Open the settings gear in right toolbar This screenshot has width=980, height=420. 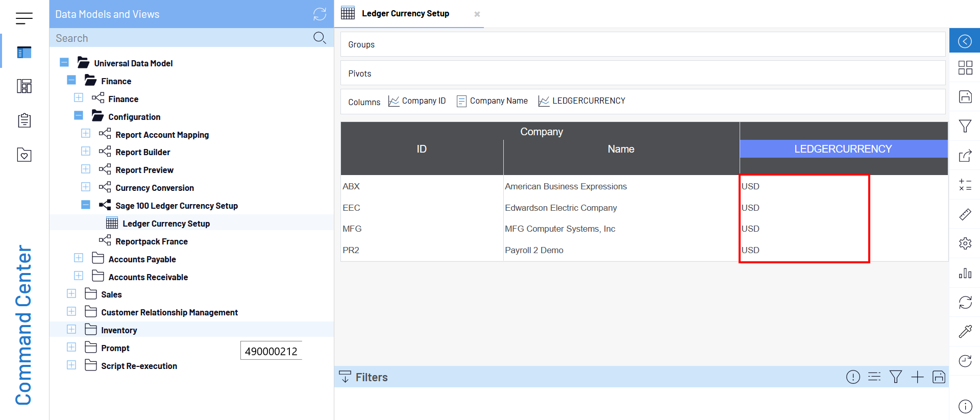(x=965, y=243)
